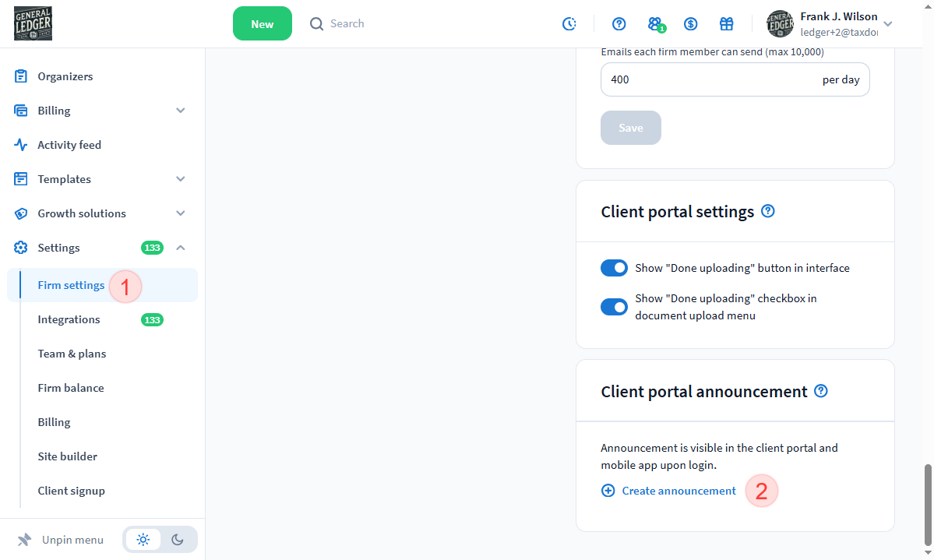Click the green New button

262,24
